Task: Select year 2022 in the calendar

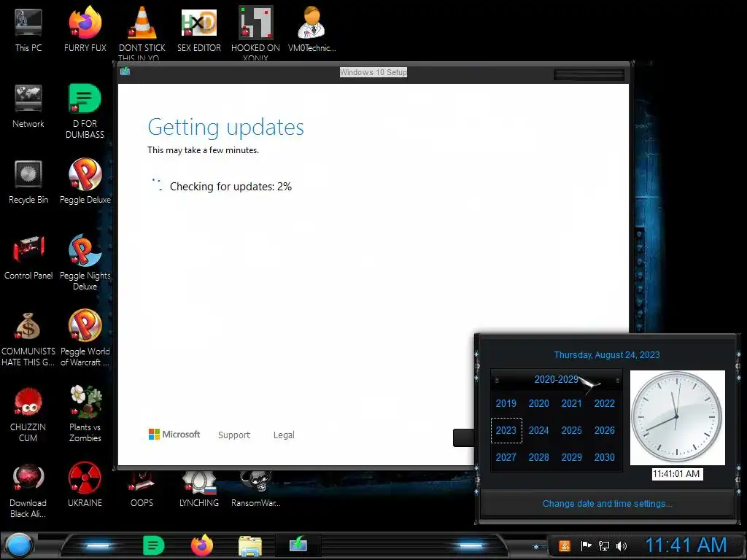Action: tap(605, 403)
